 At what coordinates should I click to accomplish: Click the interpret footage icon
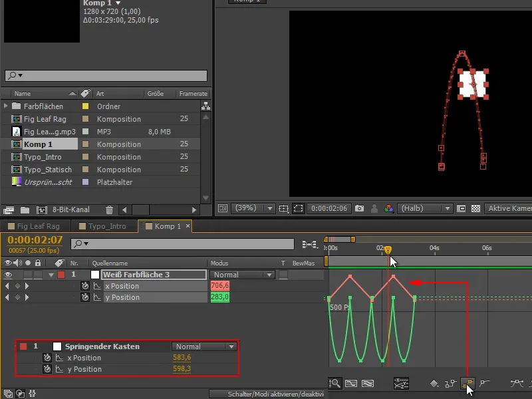point(9,210)
